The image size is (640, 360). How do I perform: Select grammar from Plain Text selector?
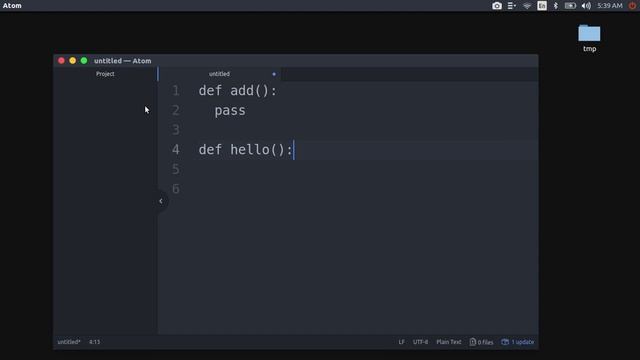coord(449,342)
